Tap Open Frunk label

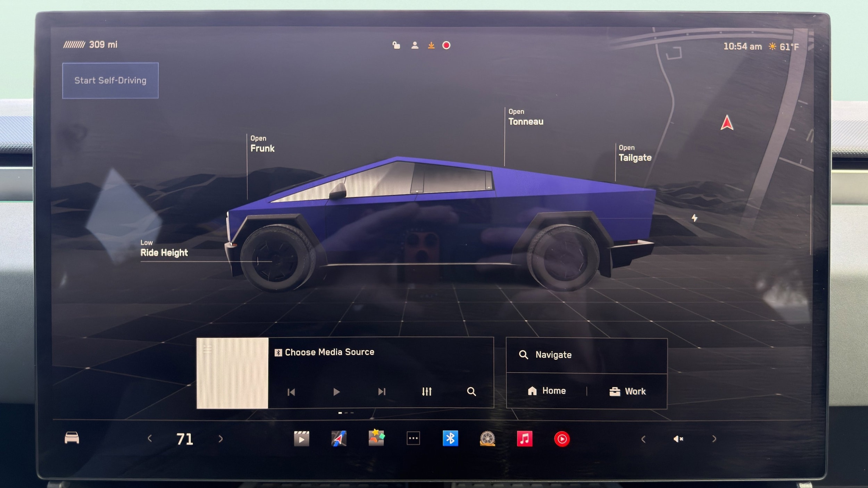(x=262, y=144)
